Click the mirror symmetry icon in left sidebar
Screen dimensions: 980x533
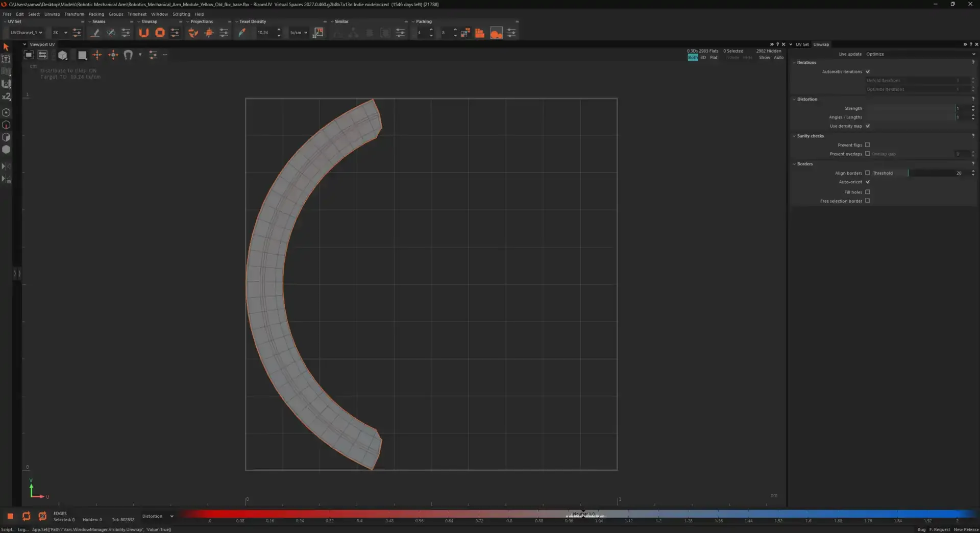[x=6, y=166]
